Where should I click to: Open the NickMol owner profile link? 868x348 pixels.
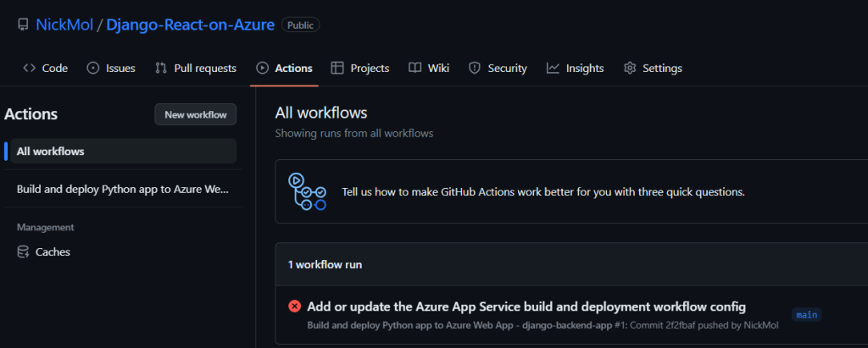click(x=64, y=25)
